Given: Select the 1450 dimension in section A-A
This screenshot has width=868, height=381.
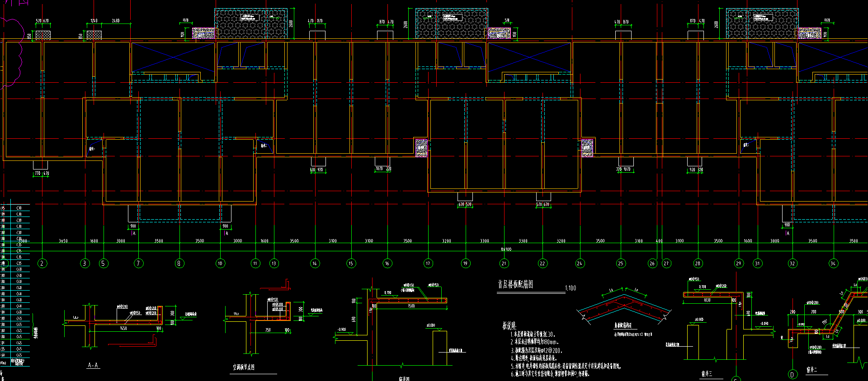Looking at the screenshot, I should click(123, 329).
